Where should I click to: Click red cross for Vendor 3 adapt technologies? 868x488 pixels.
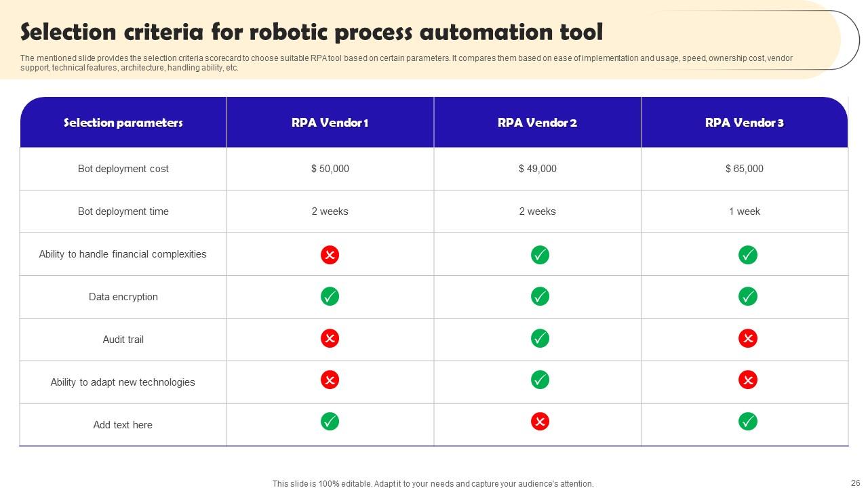747,380
